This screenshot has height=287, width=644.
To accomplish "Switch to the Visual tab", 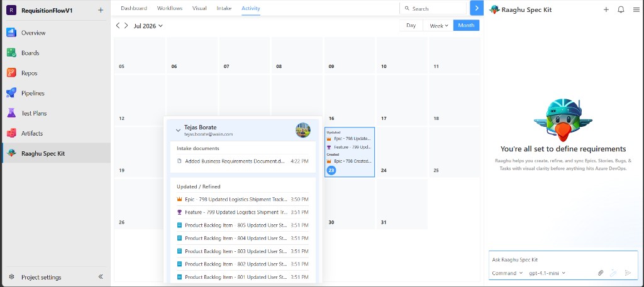I will click(x=199, y=8).
